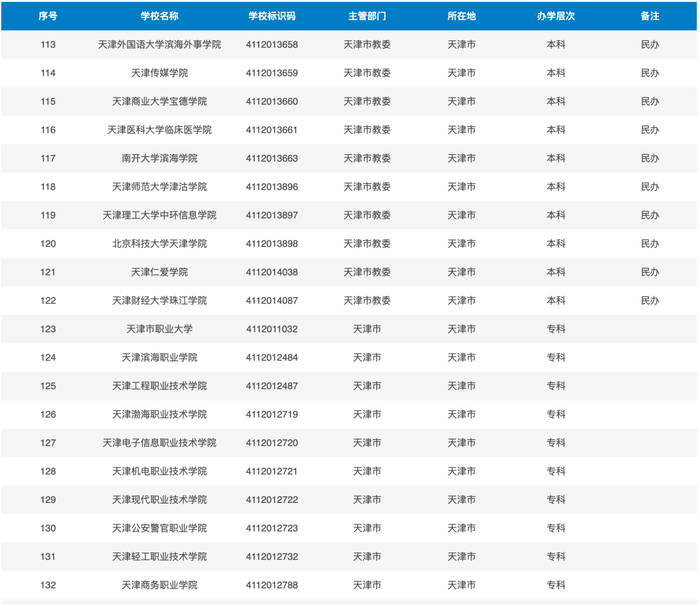This screenshot has width=700, height=606.
Task: Select school name 天津工程职业技术学院
Action: [159, 386]
